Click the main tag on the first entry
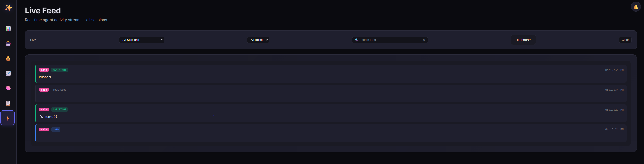Viewport: 644px width, 164px height. point(44,70)
